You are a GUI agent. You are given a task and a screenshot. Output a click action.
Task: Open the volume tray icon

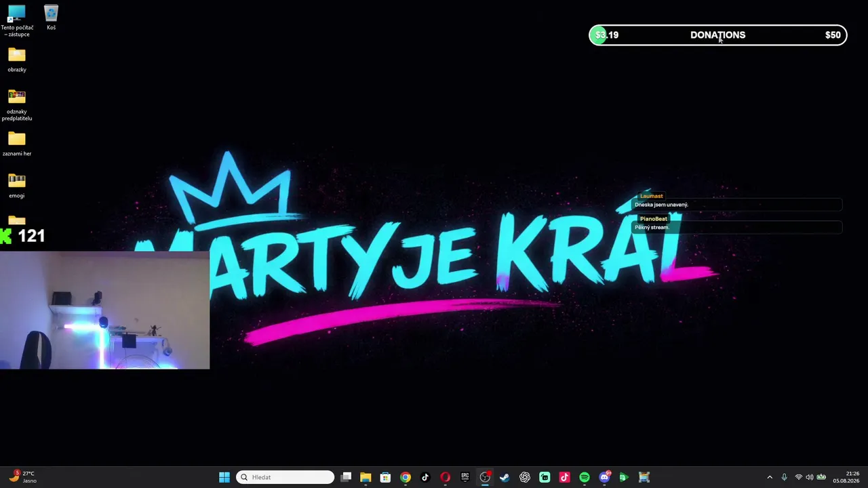pos(809,477)
